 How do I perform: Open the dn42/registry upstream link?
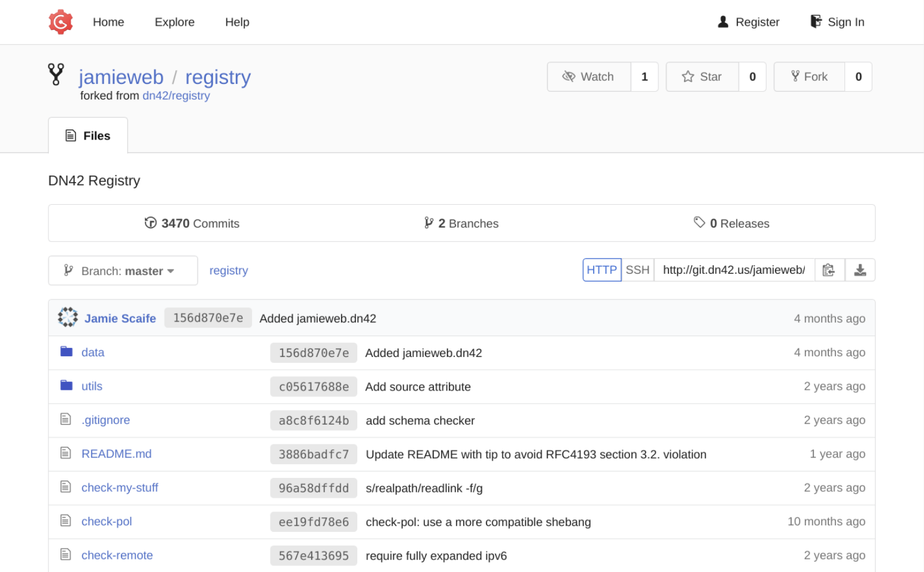pyautogui.click(x=176, y=96)
